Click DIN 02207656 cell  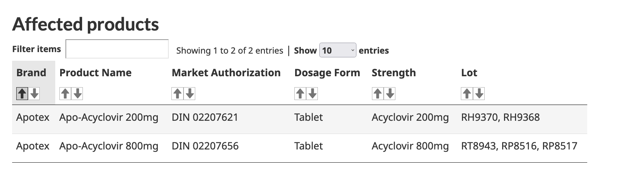tap(205, 146)
